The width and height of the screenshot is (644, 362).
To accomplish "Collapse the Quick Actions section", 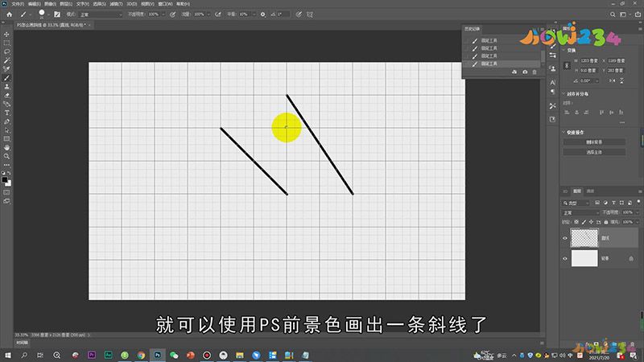I will pyautogui.click(x=563, y=132).
